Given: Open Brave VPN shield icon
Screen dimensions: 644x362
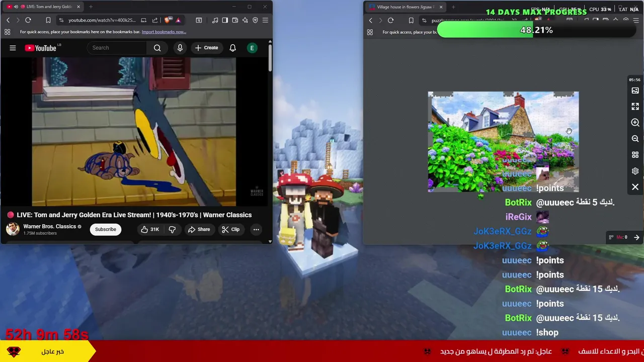Looking at the screenshot, I should coord(255,20).
